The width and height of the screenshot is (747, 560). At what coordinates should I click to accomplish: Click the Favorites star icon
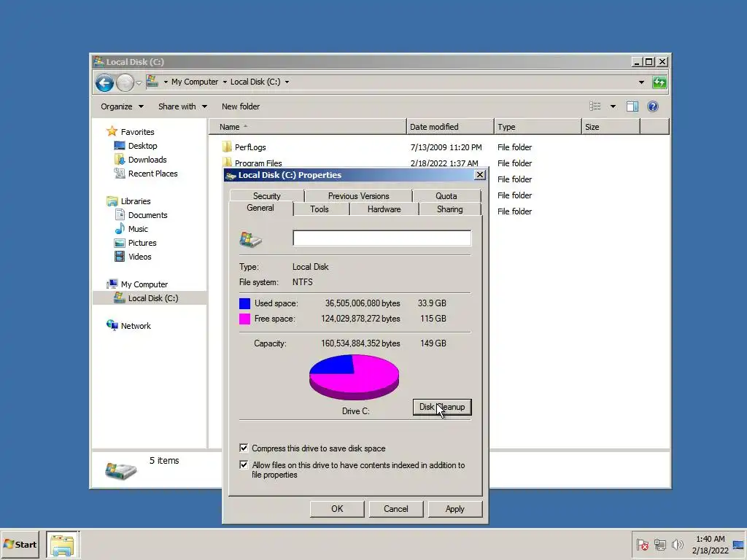(112, 131)
